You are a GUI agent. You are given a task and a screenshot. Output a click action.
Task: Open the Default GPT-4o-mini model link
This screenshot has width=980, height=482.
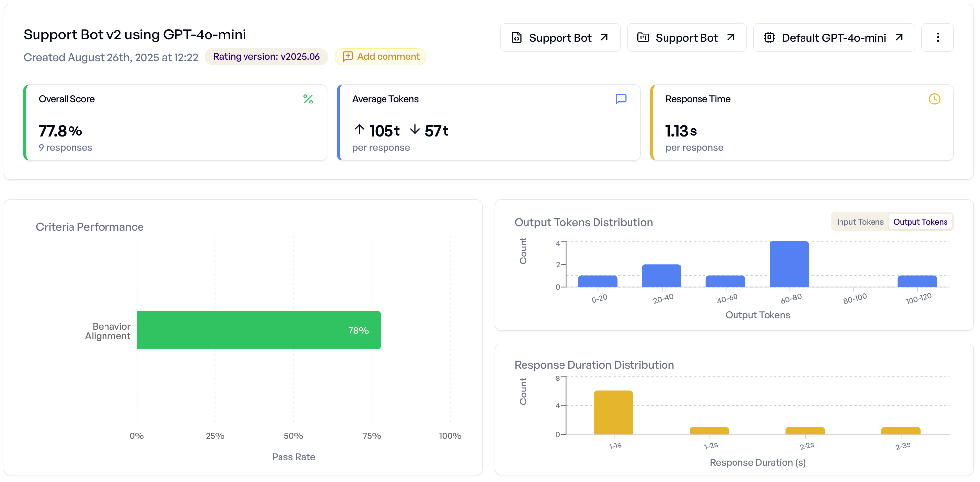pyautogui.click(x=834, y=38)
